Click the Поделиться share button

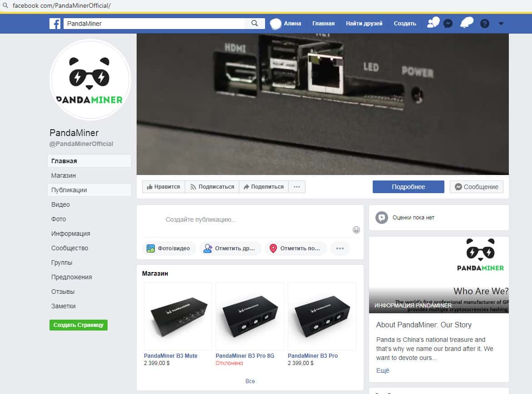[x=264, y=187]
